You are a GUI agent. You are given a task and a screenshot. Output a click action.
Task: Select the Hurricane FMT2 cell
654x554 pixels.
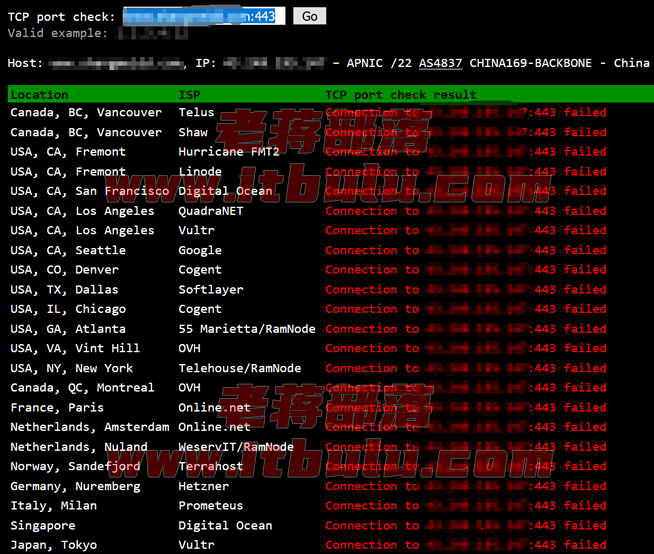coord(229,151)
